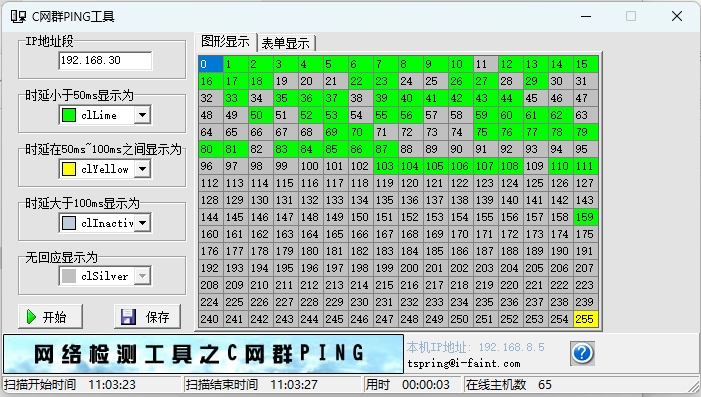701x397 pixels.
Task: Click the lime green color swatch
Action: click(68, 115)
